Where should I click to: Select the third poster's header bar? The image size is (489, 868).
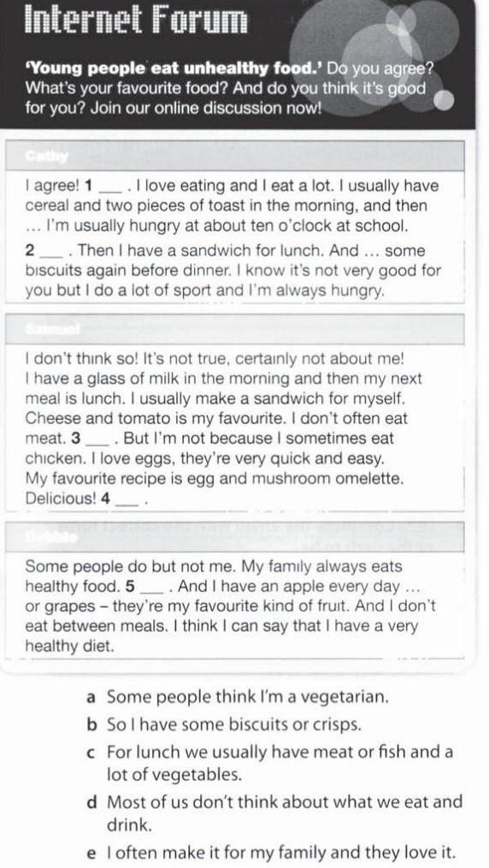[234, 537]
